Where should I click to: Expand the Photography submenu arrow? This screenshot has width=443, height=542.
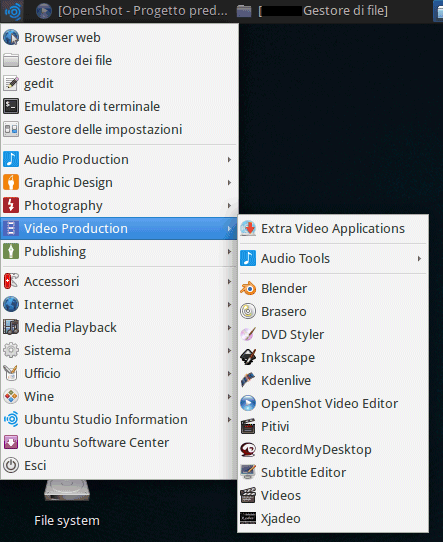point(229,205)
